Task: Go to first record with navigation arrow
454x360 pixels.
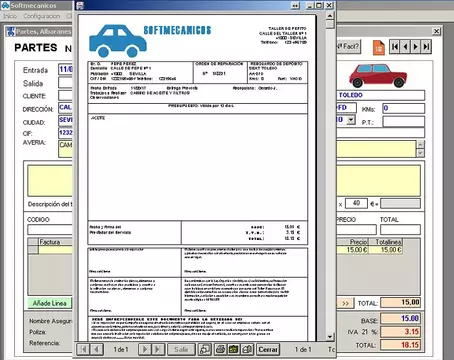Action: click(x=395, y=47)
